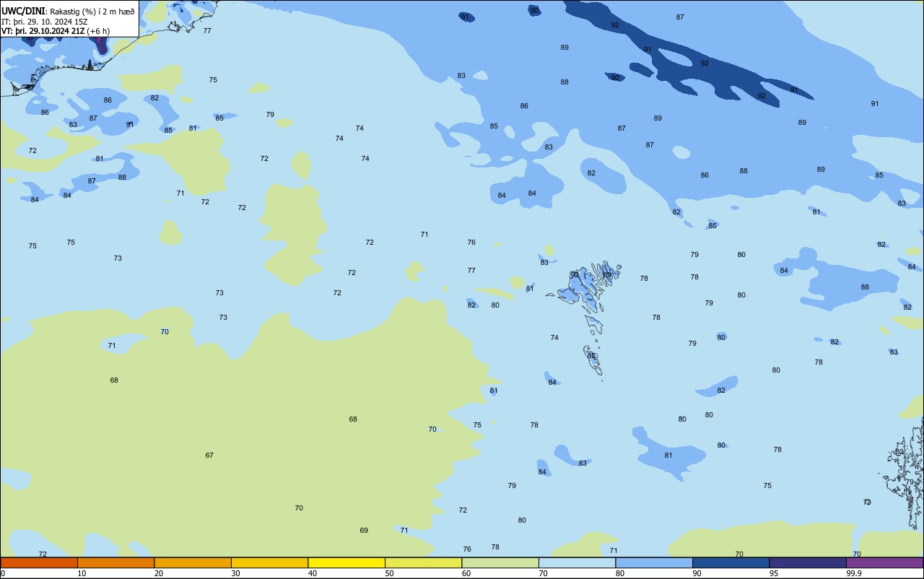Image resolution: width=924 pixels, height=579 pixels.
Task: Click the legend tick label '95'
Action: (774, 573)
